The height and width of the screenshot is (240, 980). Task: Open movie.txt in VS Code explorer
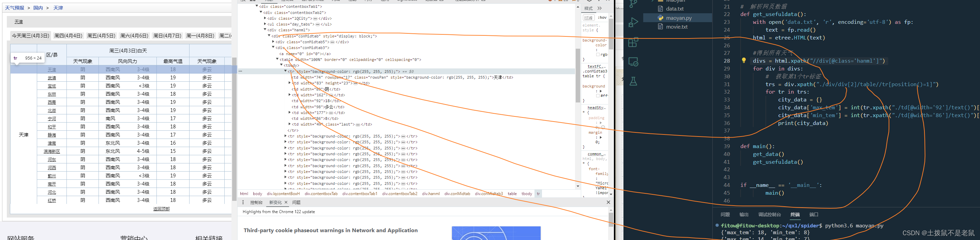(x=677, y=27)
